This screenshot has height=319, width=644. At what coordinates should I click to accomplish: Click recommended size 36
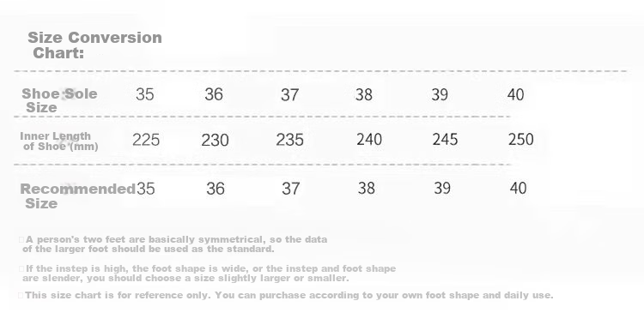tap(216, 189)
